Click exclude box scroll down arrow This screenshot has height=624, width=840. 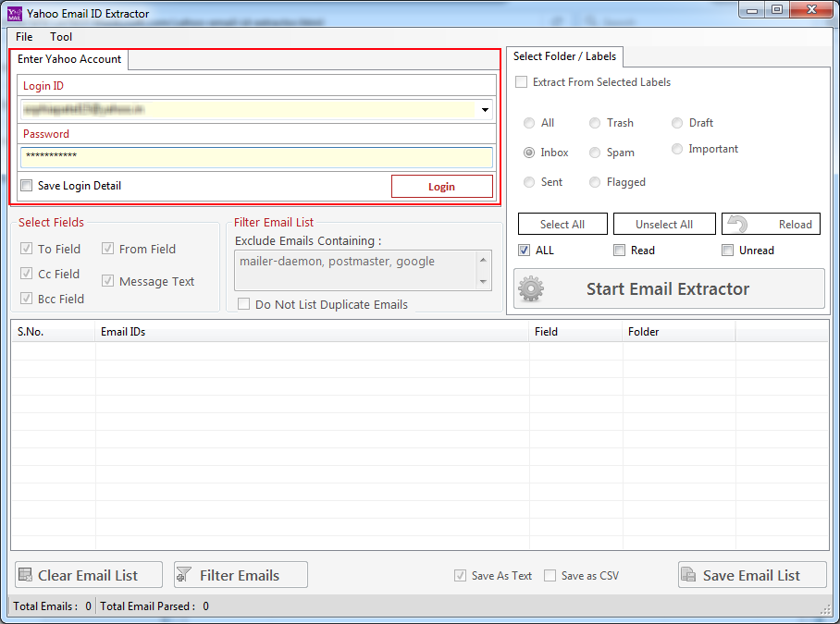pyautogui.click(x=483, y=282)
